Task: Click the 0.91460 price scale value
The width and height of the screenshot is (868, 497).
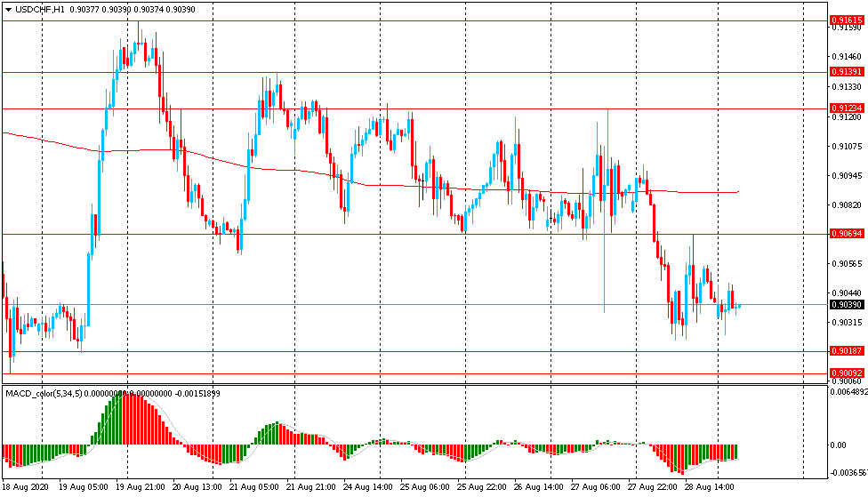Action: click(845, 57)
